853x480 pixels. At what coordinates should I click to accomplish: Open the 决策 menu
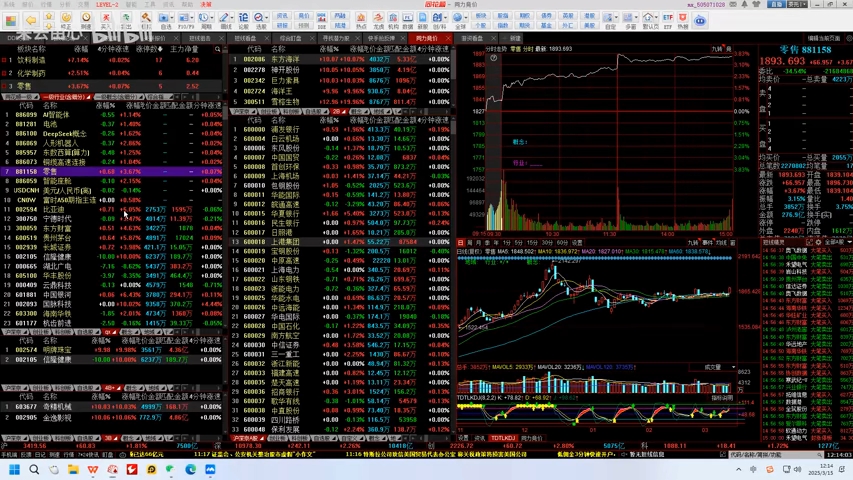pos(206,4)
